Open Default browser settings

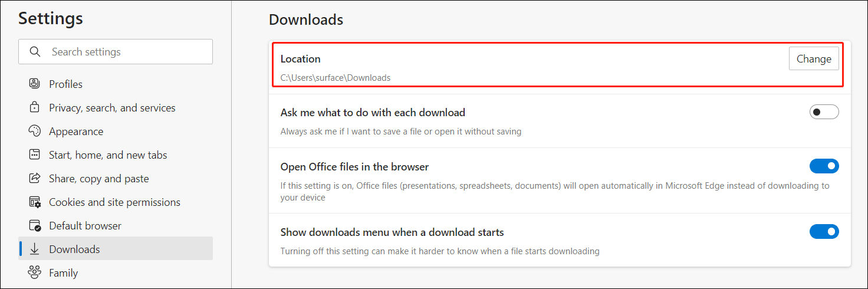(85, 226)
